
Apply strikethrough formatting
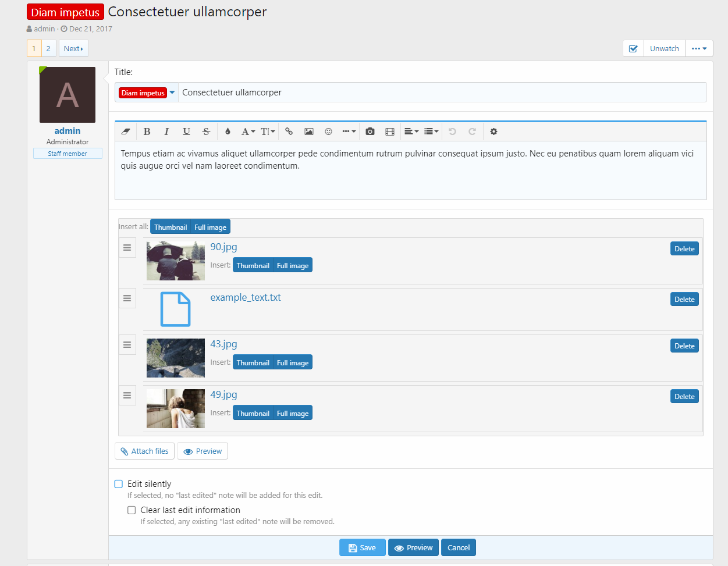pos(206,131)
